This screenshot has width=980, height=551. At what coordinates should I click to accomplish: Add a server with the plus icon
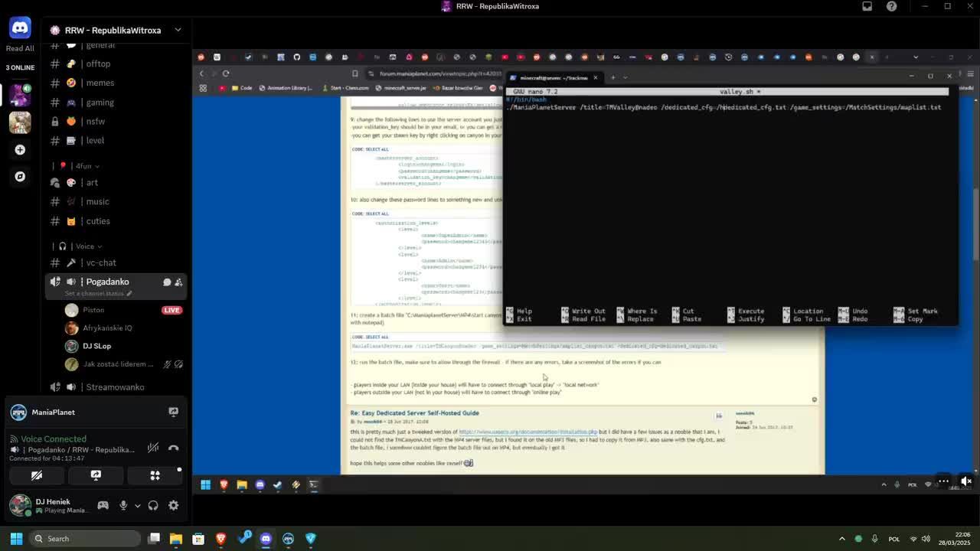click(20, 150)
